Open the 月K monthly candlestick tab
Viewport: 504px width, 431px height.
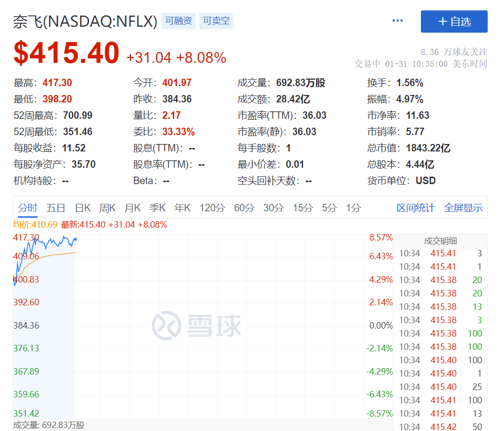pos(132,208)
